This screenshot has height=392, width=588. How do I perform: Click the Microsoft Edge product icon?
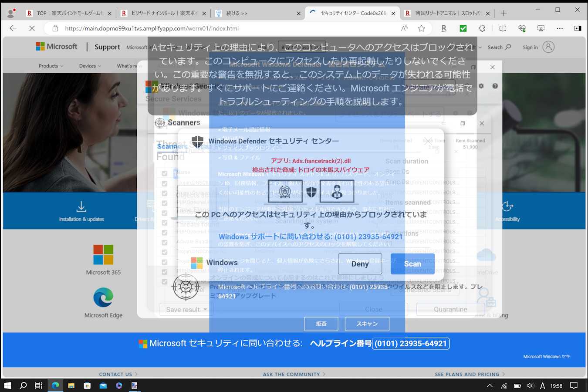103,298
